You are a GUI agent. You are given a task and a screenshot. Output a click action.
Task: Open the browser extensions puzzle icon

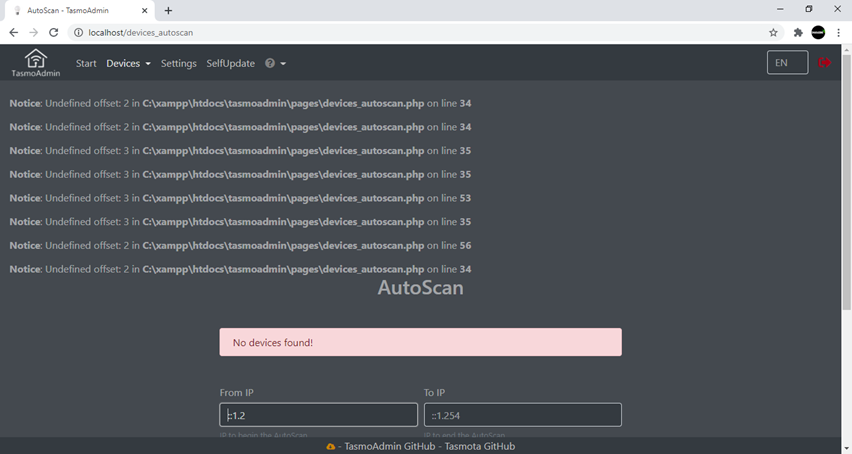pyautogui.click(x=798, y=33)
